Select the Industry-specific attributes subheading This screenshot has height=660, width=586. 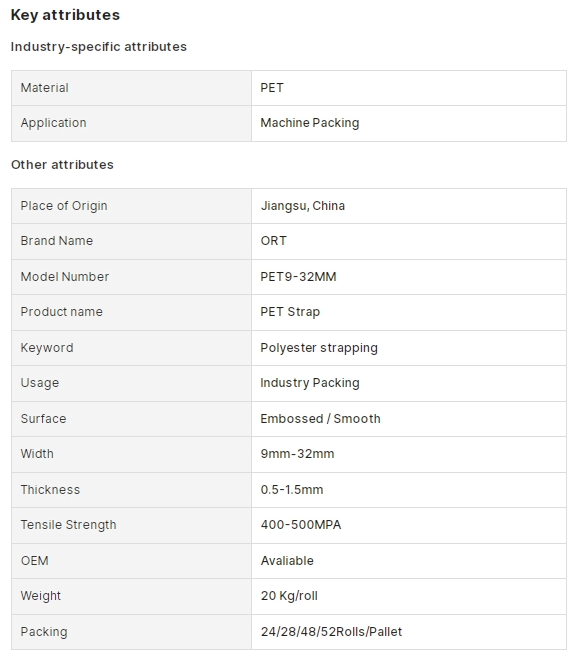click(x=99, y=47)
